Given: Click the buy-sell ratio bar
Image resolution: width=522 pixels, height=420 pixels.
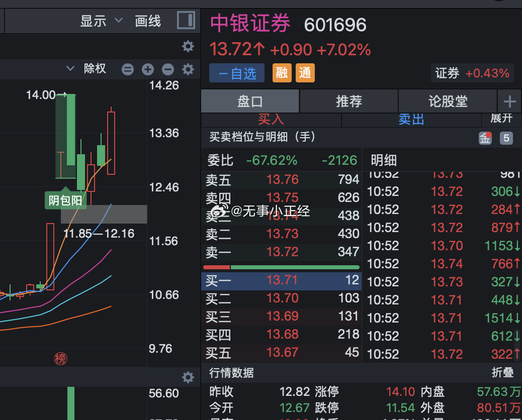Looking at the screenshot, I should (281, 267).
